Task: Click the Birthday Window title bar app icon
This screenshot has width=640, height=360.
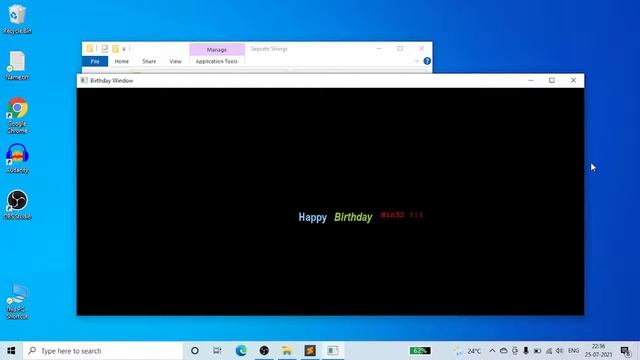Action: point(84,80)
